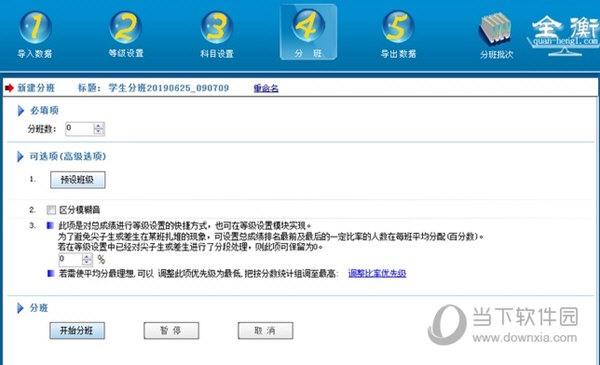Start with the 开始分班 button
This screenshot has width=600, height=365.
(77, 331)
